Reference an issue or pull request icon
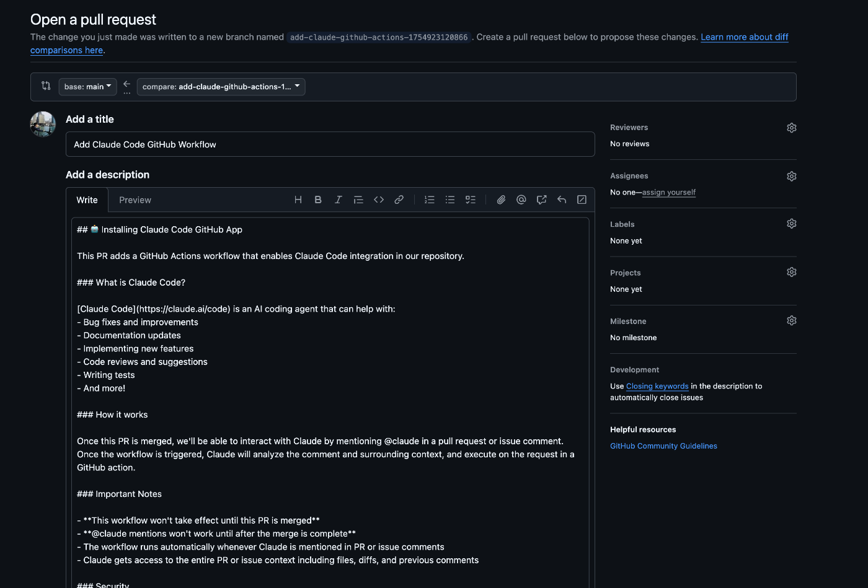Viewport: 868px width, 588px height. tap(542, 200)
